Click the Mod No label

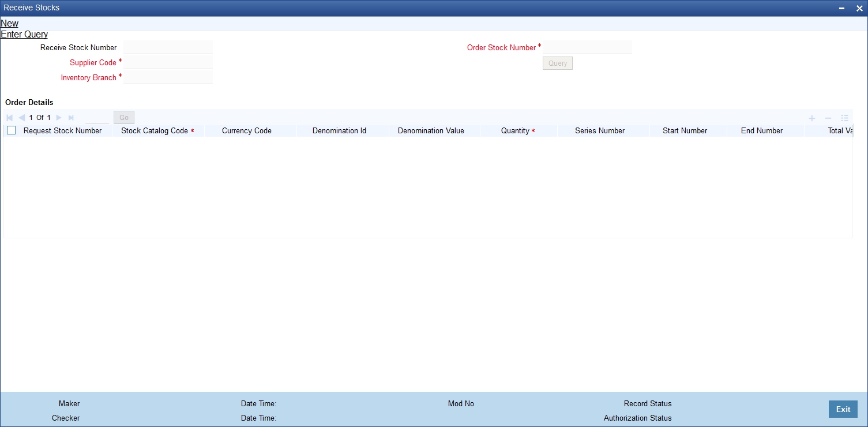[x=461, y=404]
